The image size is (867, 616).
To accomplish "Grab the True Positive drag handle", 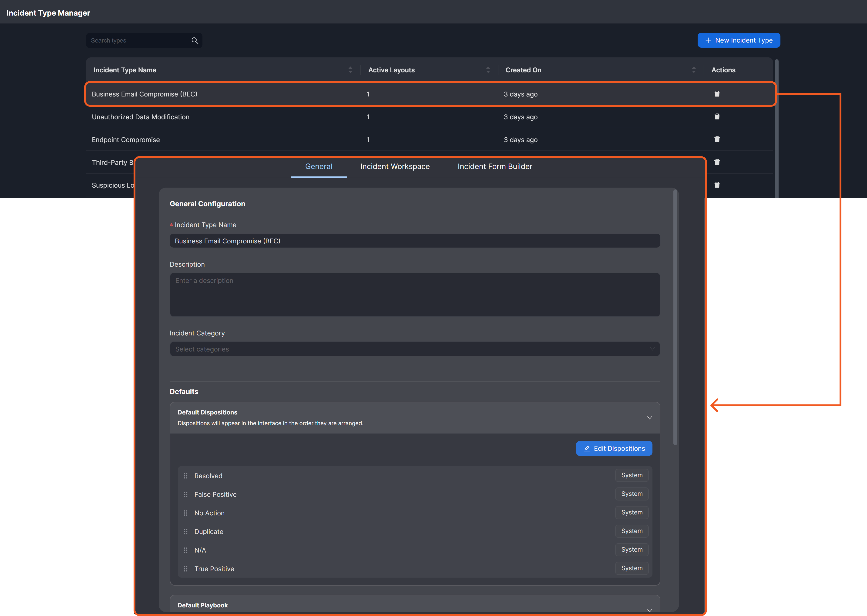I will pos(186,569).
